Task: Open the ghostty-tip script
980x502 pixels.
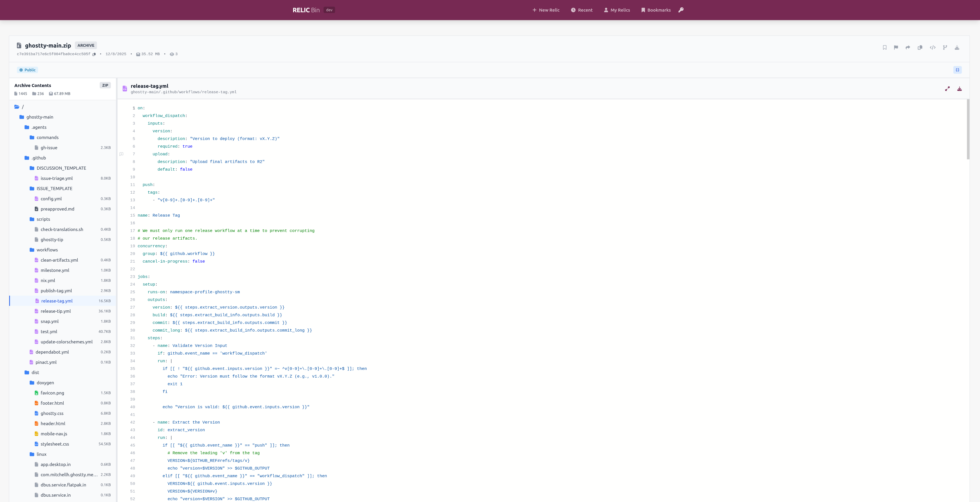Action: click(62, 240)
